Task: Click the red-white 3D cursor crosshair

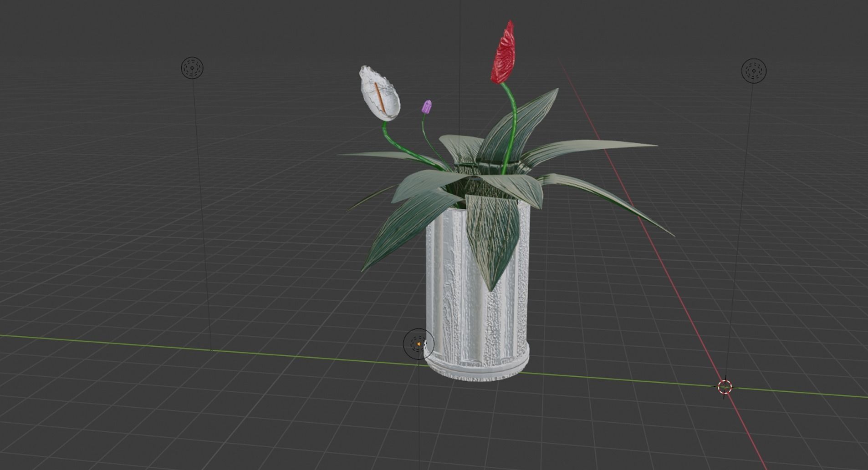Action: tap(725, 387)
